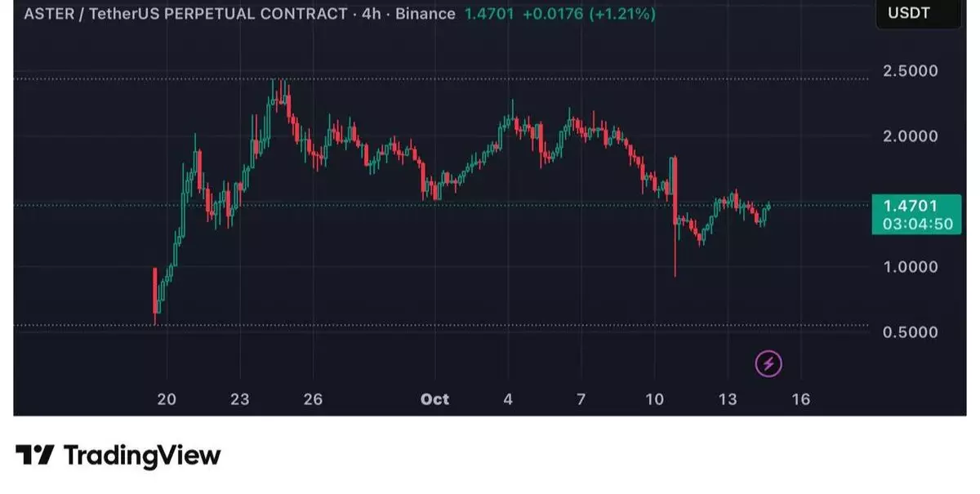Image resolution: width=980 pixels, height=494 pixels.
Task: Click the Oct label on time axis
Action: pyautogui.click(x=434, y=399)
